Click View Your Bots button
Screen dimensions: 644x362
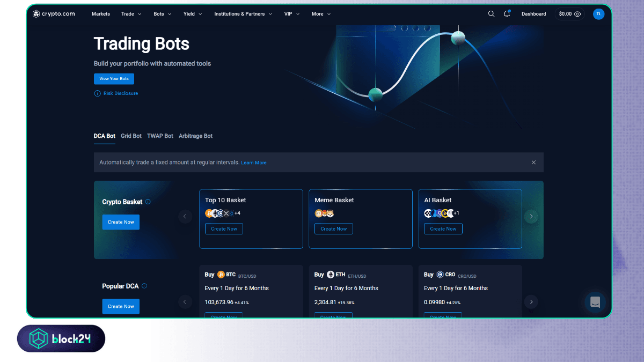(114, 79)
